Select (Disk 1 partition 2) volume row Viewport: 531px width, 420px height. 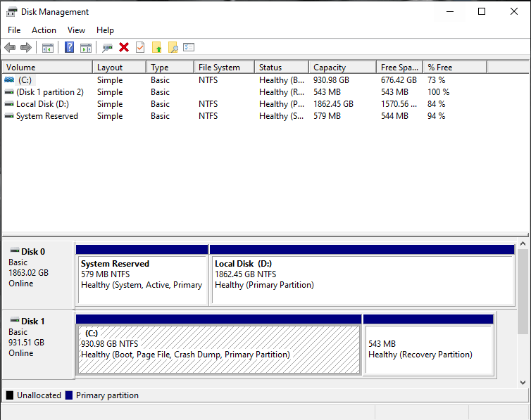(x=50, y=92)
